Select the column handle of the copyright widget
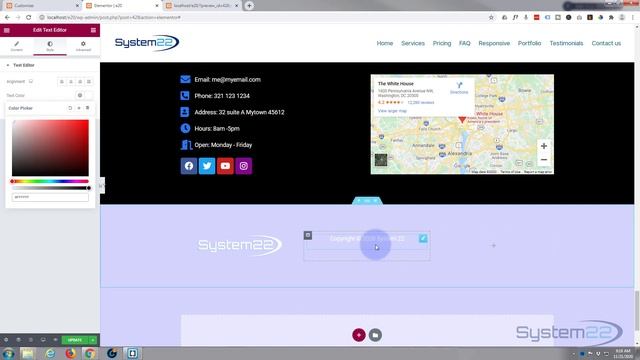 [x=308, y=235]
